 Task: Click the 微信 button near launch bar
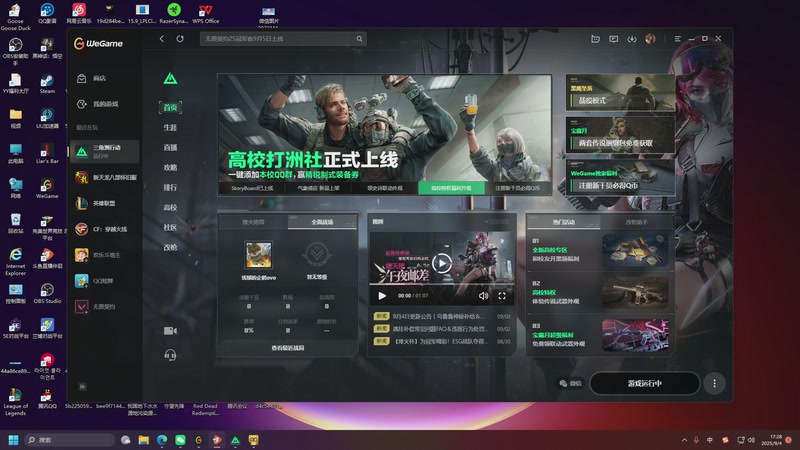570,383
